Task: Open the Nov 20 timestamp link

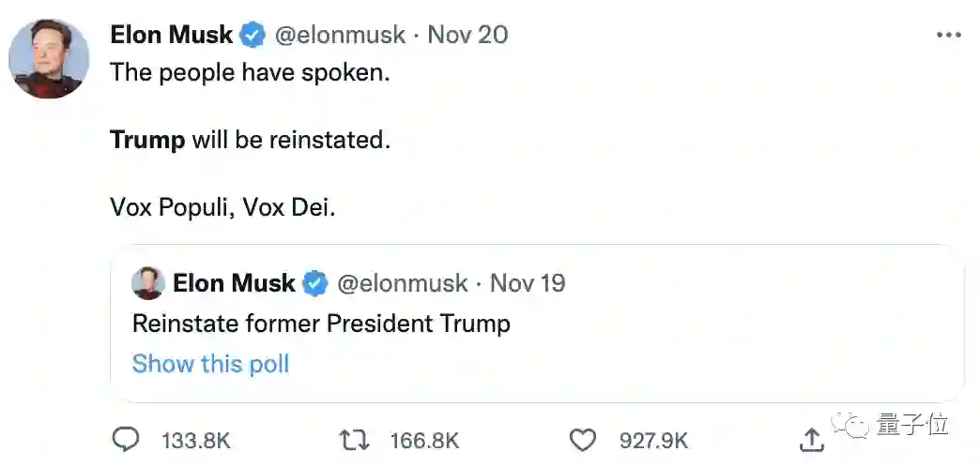Action: (x=467, y=36)
